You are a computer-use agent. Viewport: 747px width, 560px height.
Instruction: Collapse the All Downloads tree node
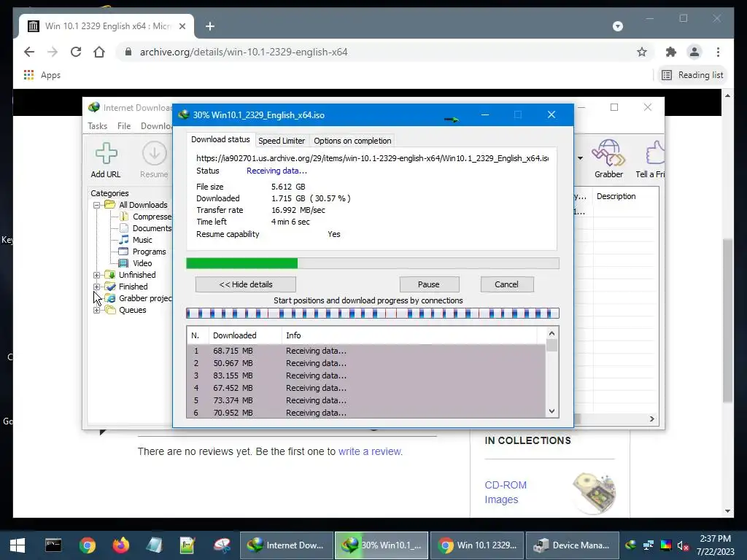[97, 205]
